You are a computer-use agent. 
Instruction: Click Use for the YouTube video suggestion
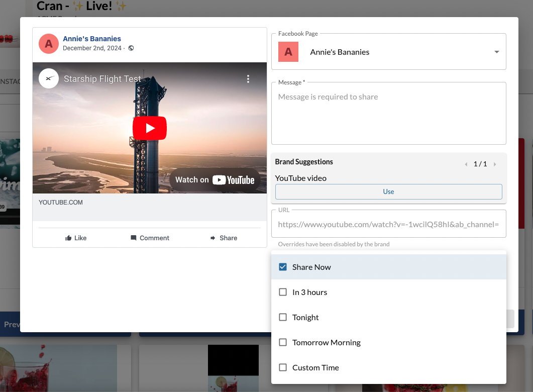(388, 192)
